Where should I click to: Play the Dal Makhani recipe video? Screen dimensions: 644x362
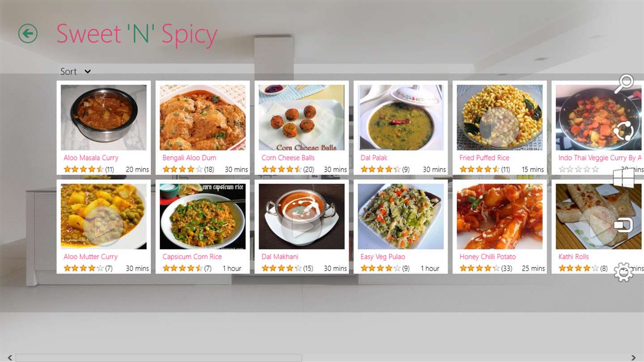coord(301,226)
